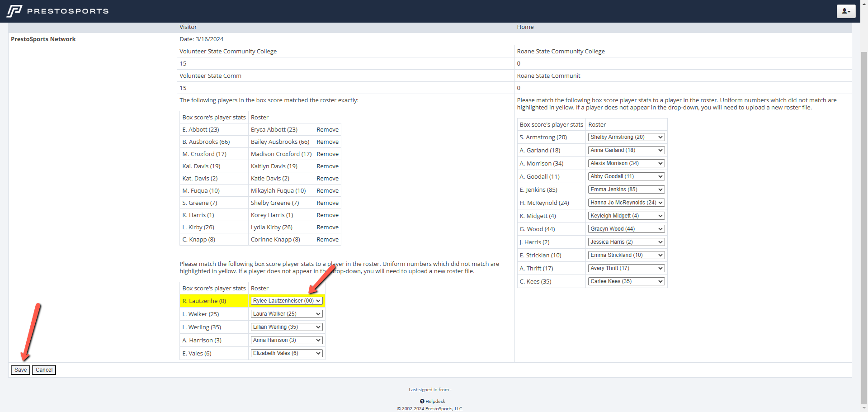Open the Alexis Morrison (34) roster dropdown
This screenshot has width=868, height=412.
click(626, 163)
